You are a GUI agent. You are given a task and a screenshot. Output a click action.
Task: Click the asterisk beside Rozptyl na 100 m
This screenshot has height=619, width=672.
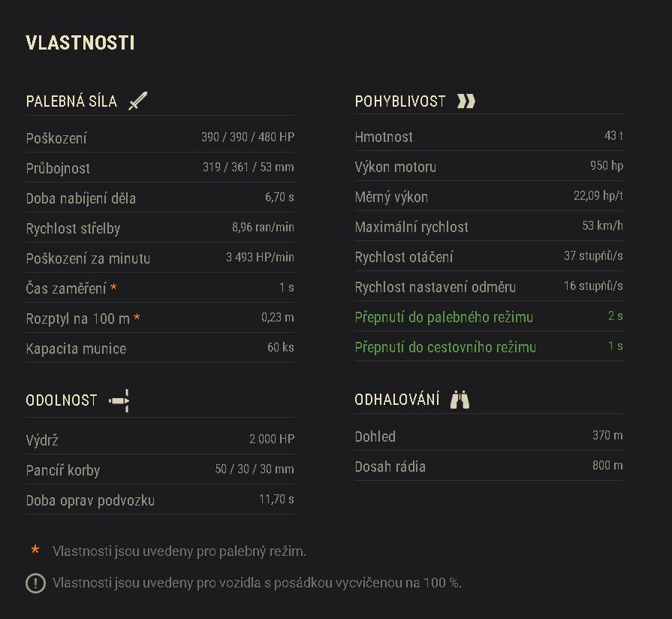(137, 316)
